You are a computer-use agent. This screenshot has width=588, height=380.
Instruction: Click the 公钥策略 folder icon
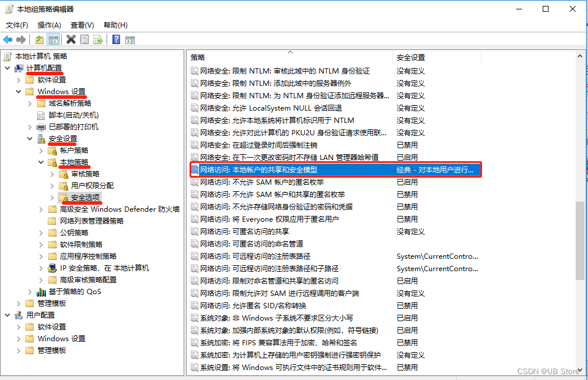52,233
